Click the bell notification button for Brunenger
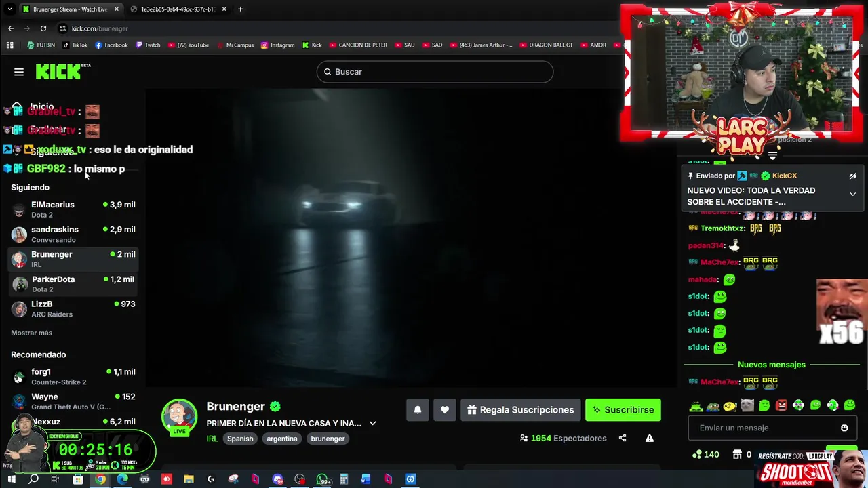Viewport: 868px width, 488px height. (x=418, y=409)
